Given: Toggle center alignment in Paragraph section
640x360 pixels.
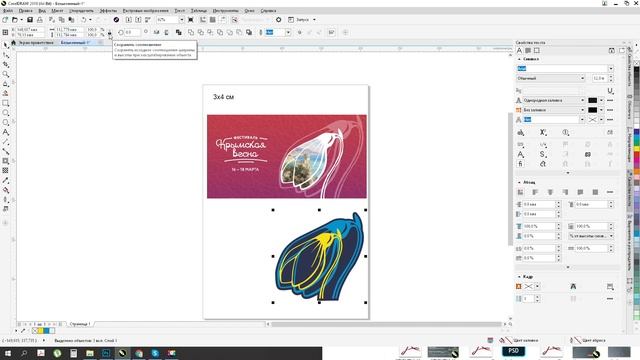Looking at the screenshot, I should click(550, 192).
